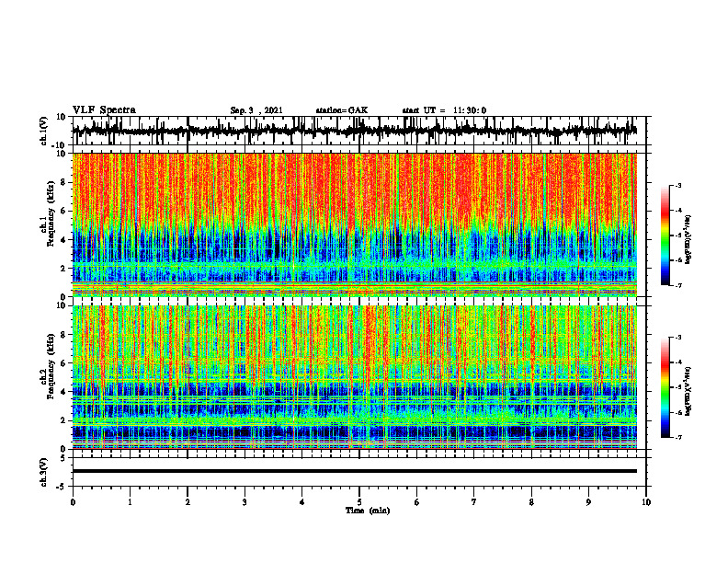Click the "-3" label on ch.2 color scale
The width and height of the screenshot is (728, 563).
pyautogui.click(x=678, y=338)
